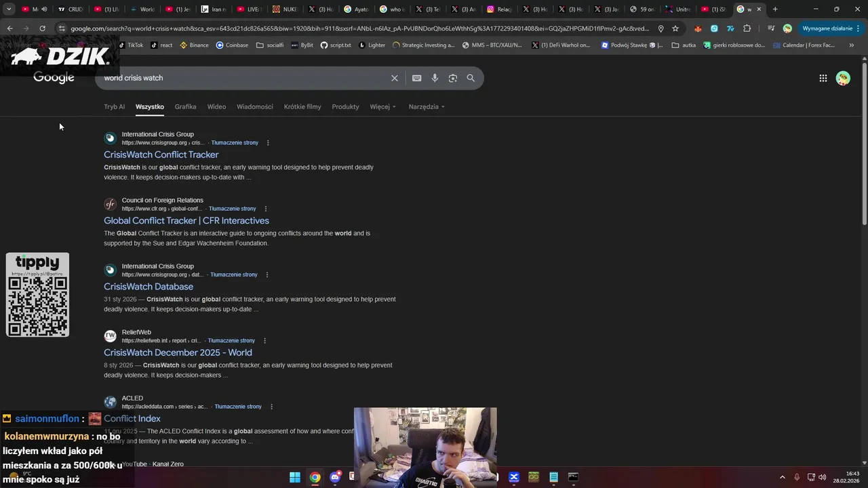
Task: Select the Wideo results tab
Action: coord(216,106)
